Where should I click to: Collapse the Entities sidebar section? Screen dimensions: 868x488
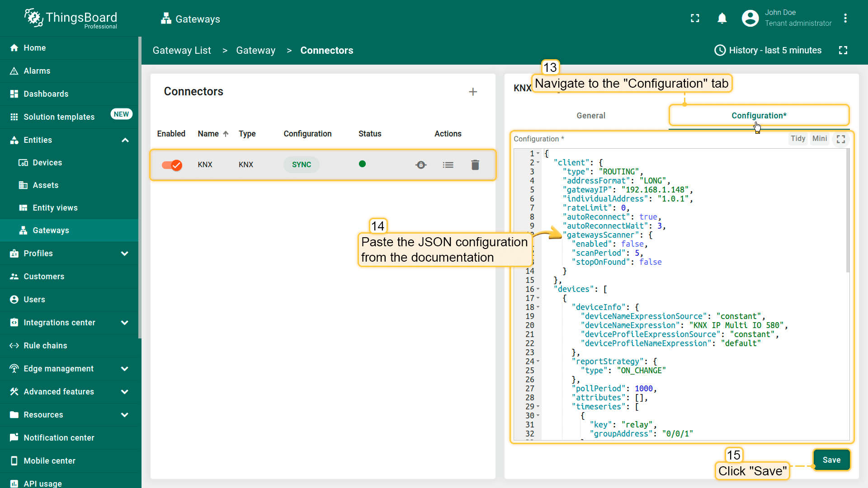click(125, 140)
